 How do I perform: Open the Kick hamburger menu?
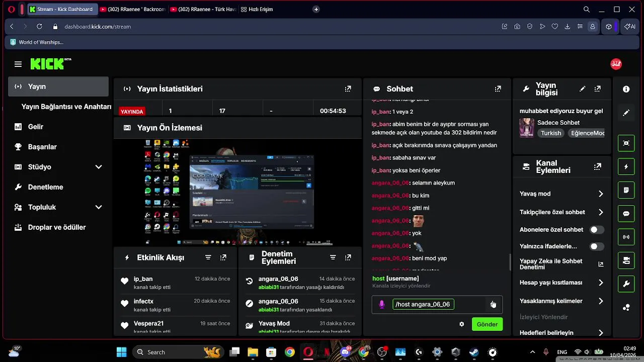coord(18,64)
